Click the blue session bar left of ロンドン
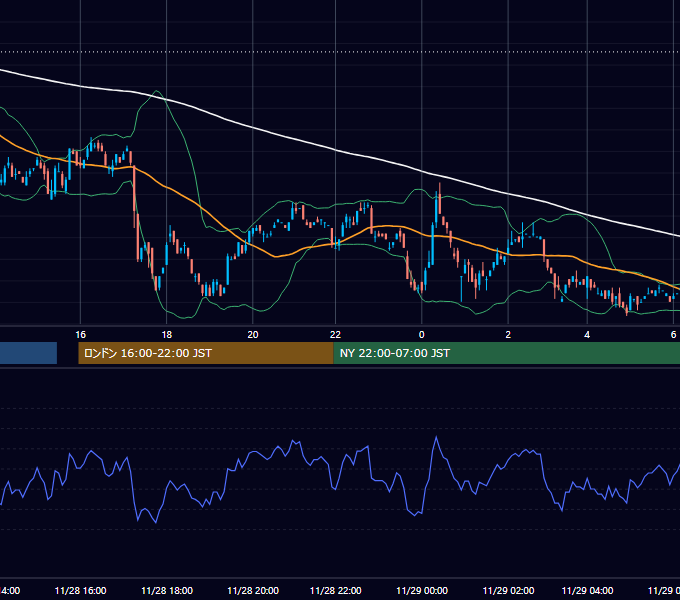 tap(28, 353)
